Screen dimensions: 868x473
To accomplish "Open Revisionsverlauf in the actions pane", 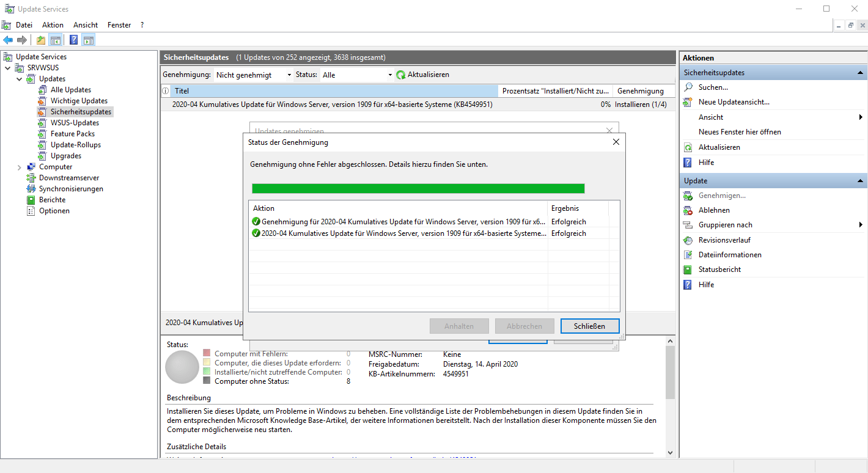I will [x=724, y=240].
